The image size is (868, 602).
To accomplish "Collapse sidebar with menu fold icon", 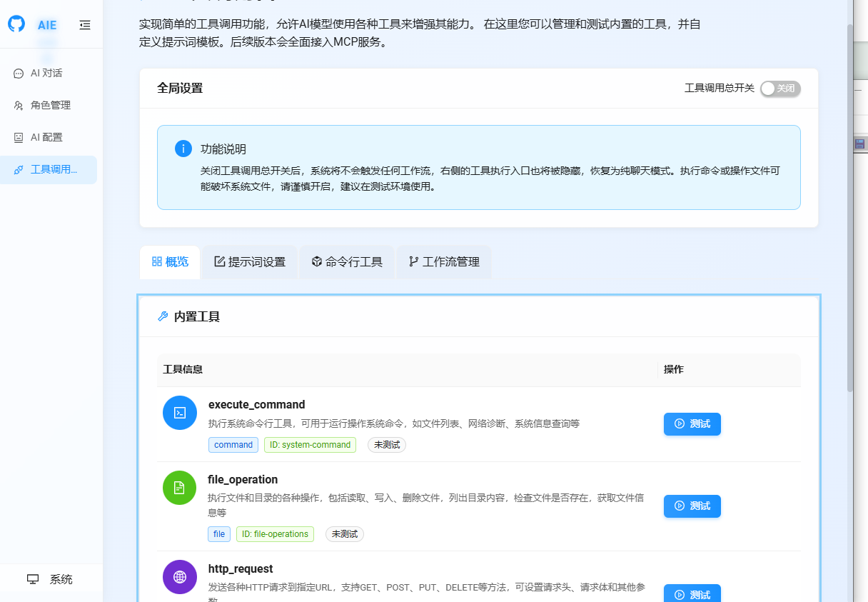I will point(85,25).
